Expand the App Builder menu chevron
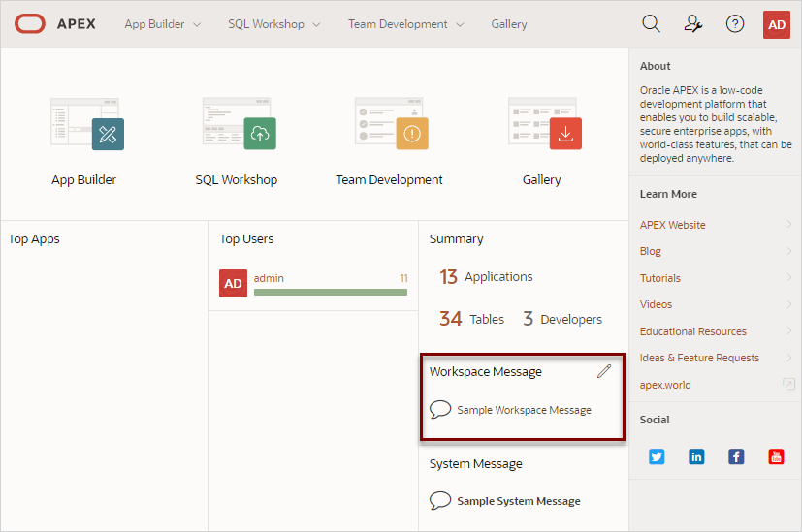The width and height of the screenshot is (802, 532). tap(197, 24)
